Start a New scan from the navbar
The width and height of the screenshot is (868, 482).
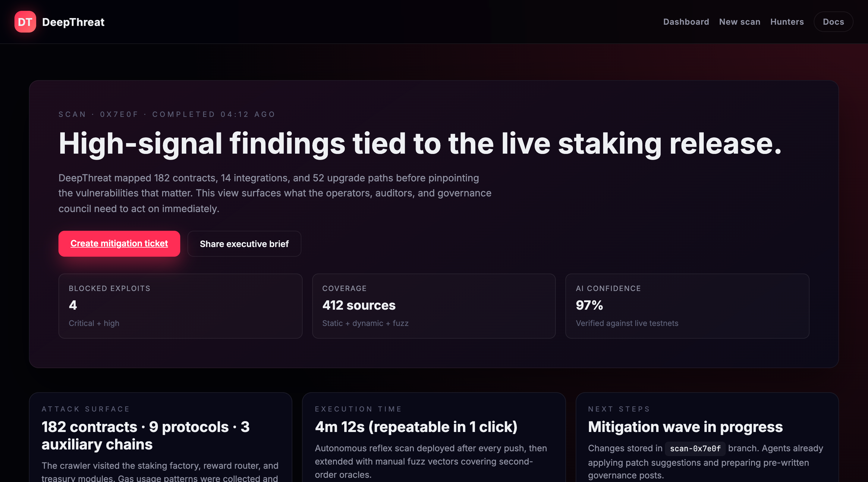coord(739,22)
